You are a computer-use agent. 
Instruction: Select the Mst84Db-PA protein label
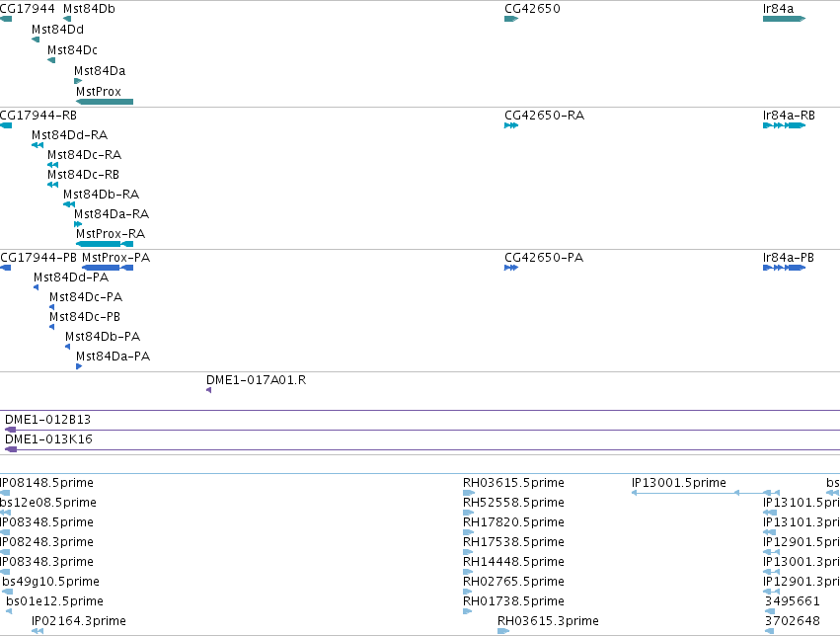103,337
